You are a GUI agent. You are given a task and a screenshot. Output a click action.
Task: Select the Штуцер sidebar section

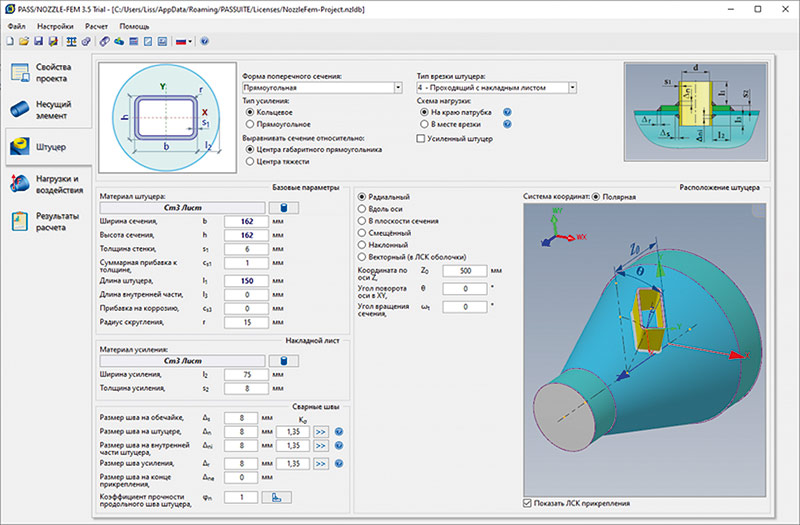coord(48,147)
